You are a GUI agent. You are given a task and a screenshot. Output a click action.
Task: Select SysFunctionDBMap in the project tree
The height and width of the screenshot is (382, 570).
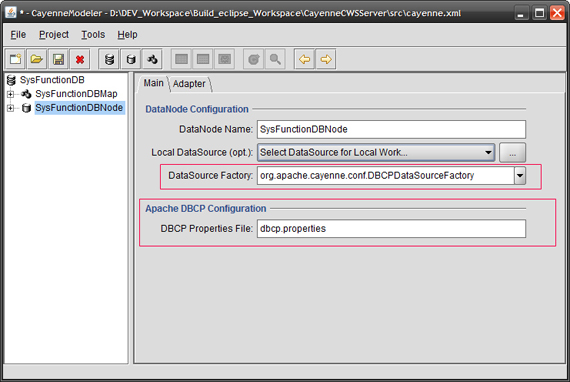click(76, 94)
